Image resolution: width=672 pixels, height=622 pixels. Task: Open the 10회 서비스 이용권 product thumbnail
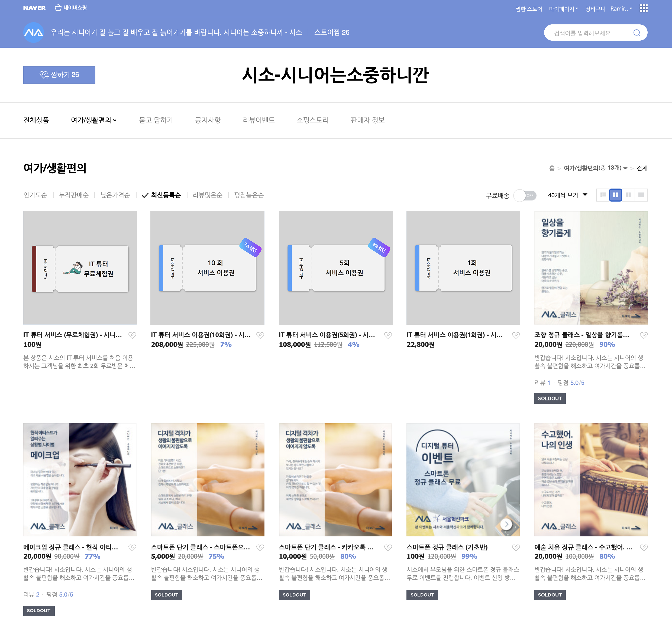(207, 268)
